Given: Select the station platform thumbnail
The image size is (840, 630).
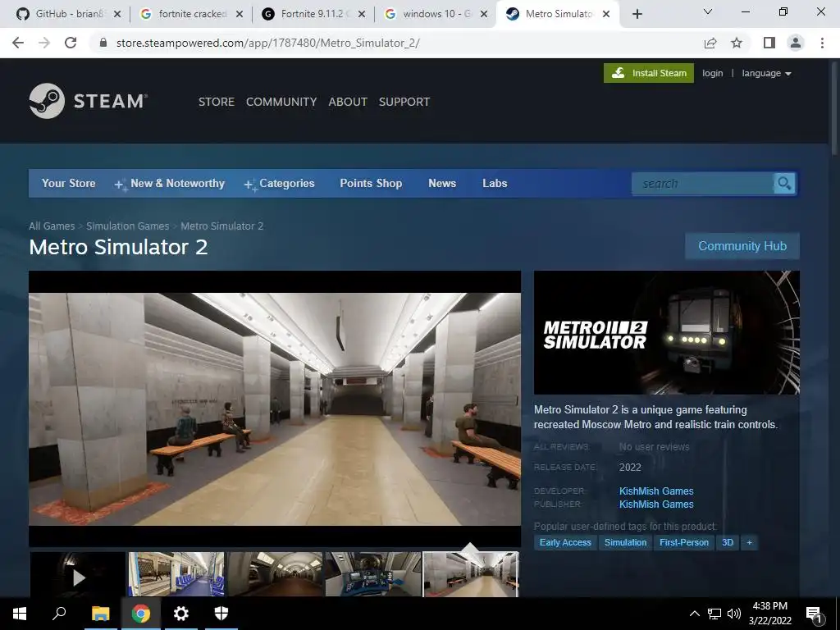Looking at the screenshot, I should (471, 575).
